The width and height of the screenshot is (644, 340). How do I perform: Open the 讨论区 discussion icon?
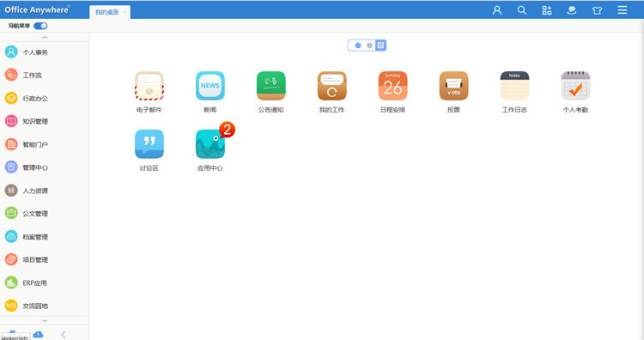tap(149, 144)
